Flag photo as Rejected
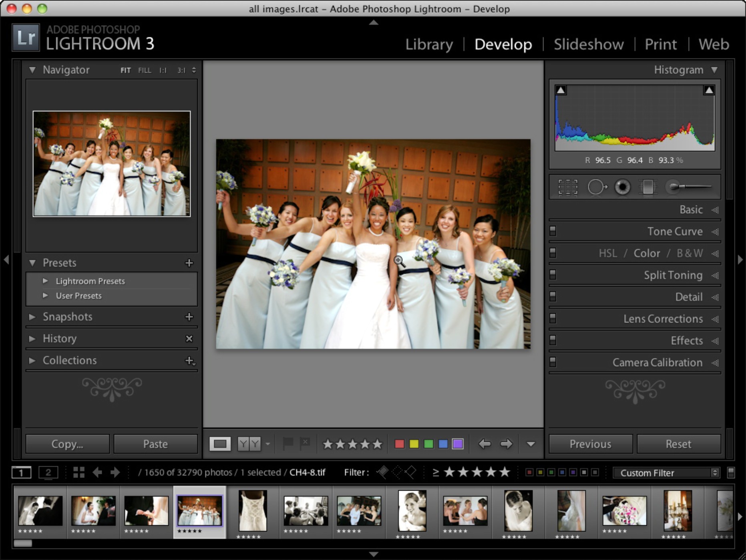The height and width of the screenshot is (560, 746). tap(305, 443)
